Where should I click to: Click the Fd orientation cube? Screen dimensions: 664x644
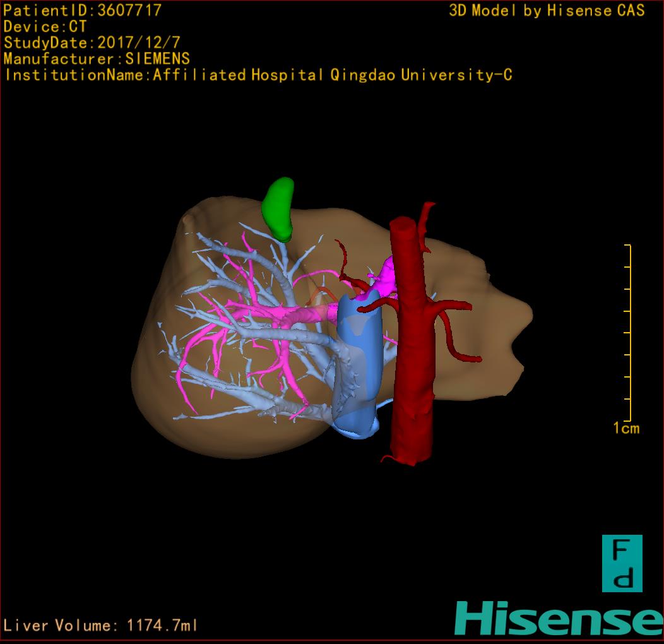click(622, 563)
